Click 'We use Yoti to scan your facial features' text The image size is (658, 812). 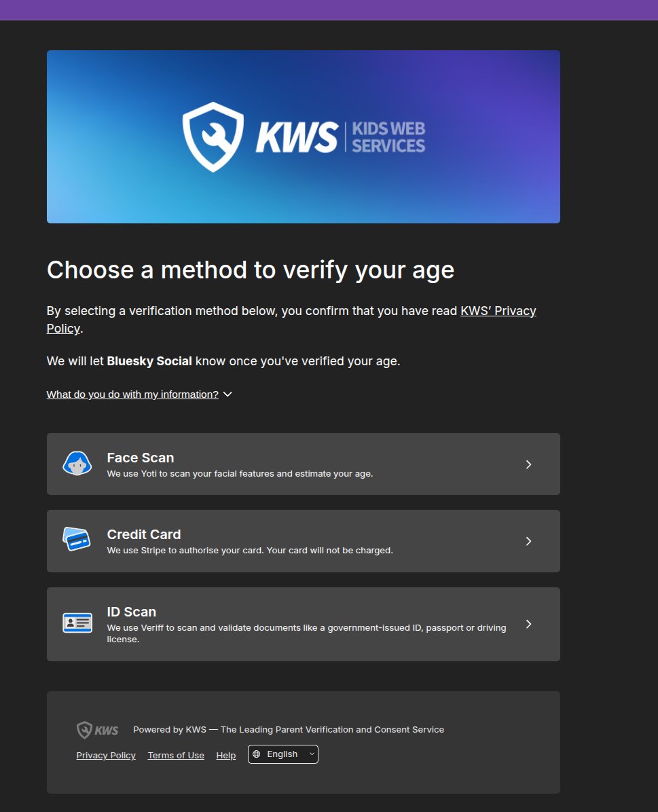(x=240, y=474)
